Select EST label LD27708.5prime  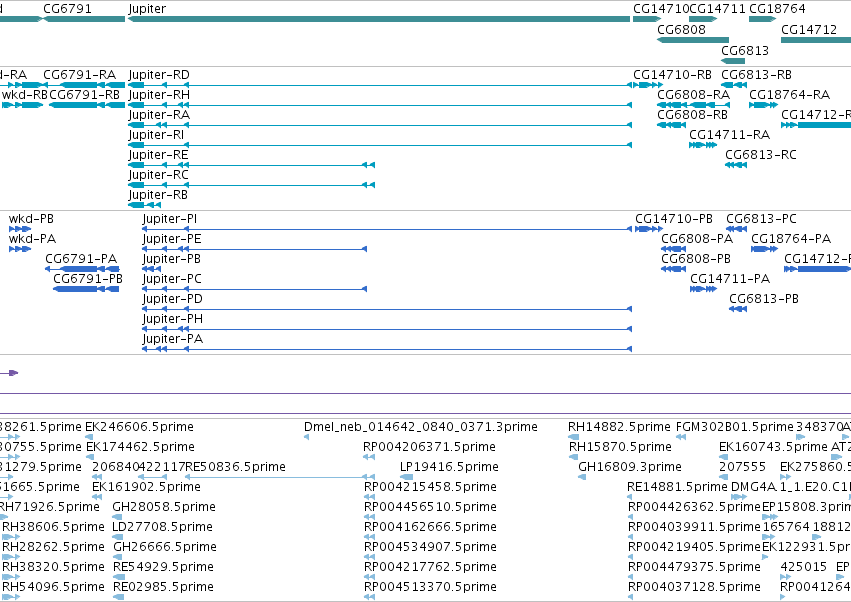click(162, 527)
